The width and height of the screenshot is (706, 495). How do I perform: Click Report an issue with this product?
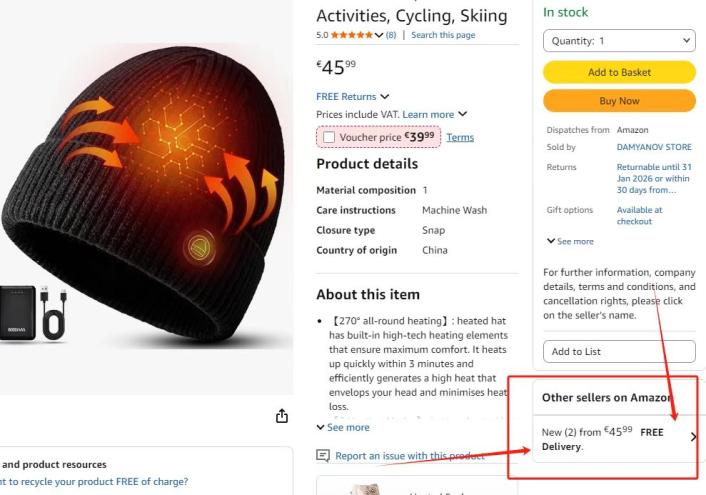pyautogui.click(x=409, y=456)
